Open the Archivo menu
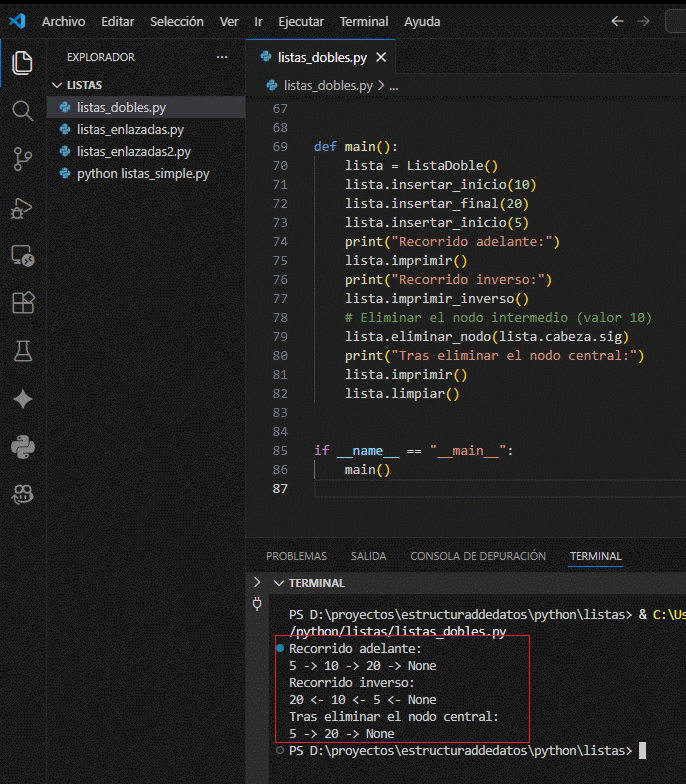This screenshot has height=784, width=686. 63,21
